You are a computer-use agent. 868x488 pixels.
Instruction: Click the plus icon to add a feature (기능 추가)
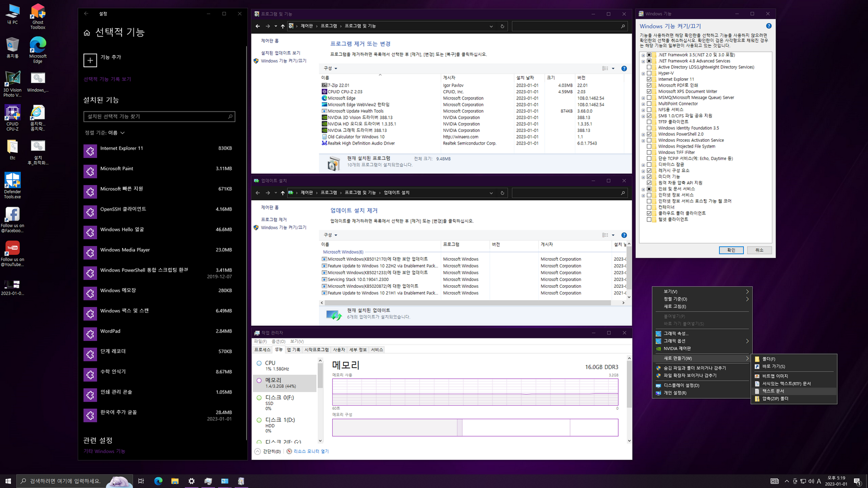pyautogui.click(x=90, y=60)
